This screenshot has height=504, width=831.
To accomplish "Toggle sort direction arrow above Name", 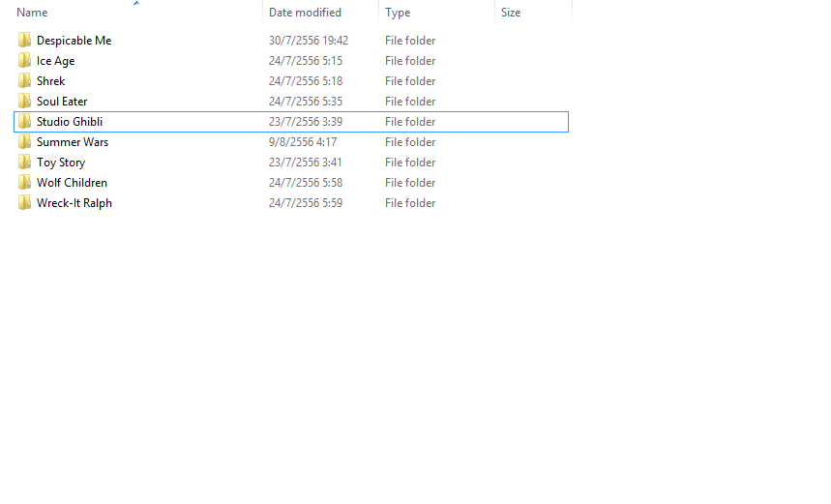I will click(136, 3).
